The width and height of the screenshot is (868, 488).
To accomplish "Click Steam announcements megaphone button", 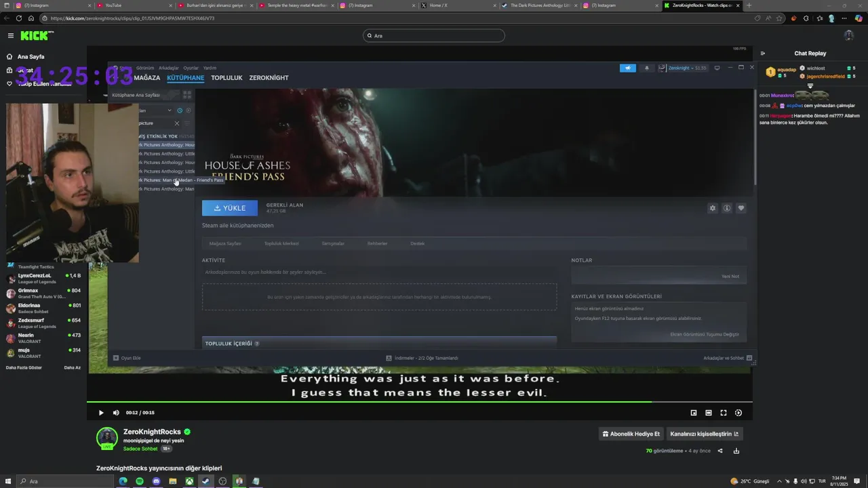I will (628, 68).
